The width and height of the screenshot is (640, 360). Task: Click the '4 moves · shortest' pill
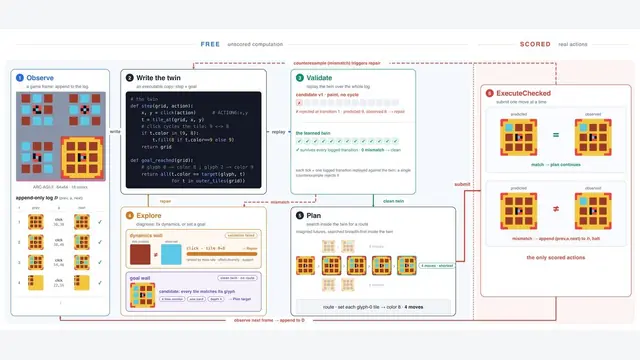[437, 266]
